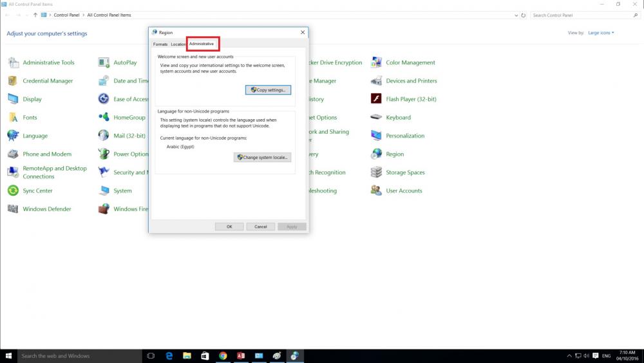Click the Search Control Panel field
Screen dimensions: 644x363
click(x=583, y=15)
